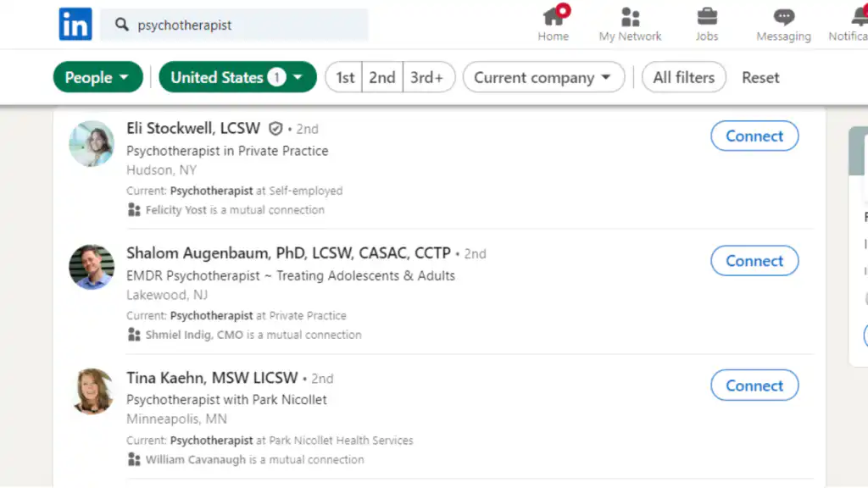Click the LinkedIn logo

(x=75, y=24)
